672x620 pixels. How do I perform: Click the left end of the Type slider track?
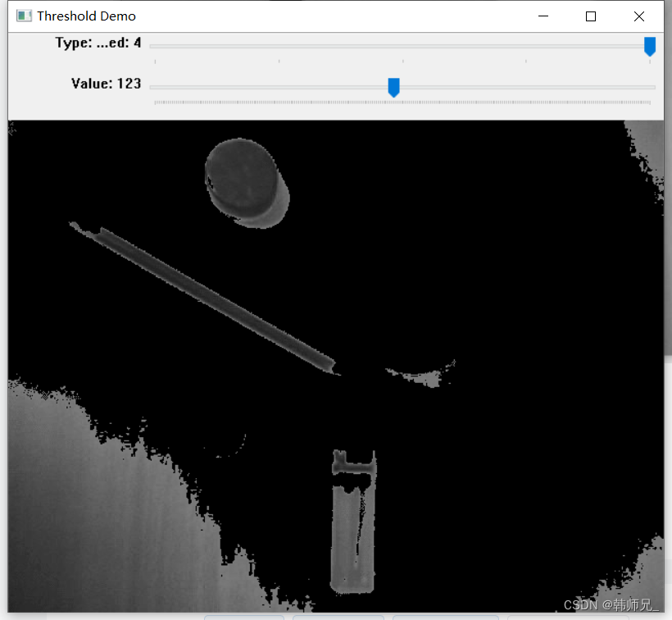tap(156, 47)
